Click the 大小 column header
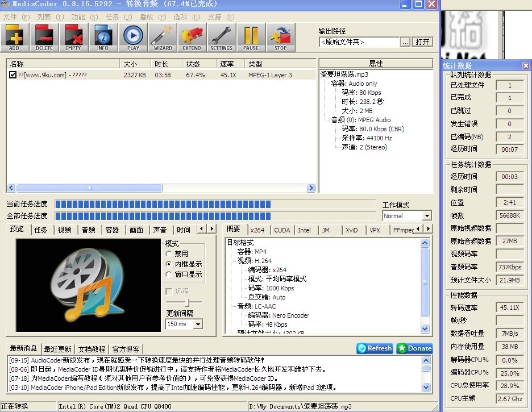Screen dimensions: 532x412 (135, 64)
